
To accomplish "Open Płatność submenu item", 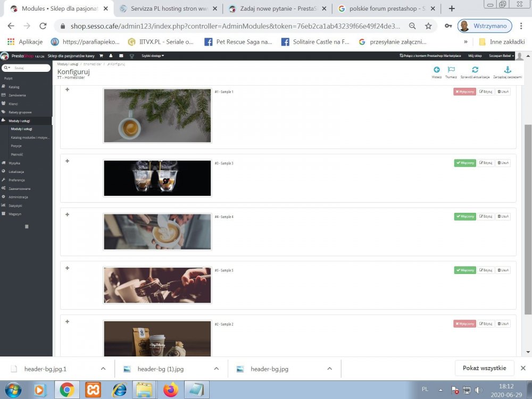I will click(x=17, y=154).
